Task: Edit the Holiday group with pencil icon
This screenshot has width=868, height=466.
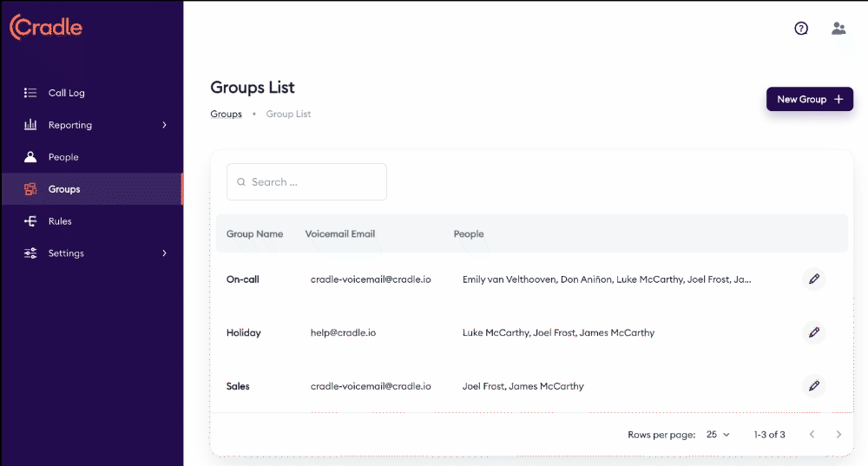Action: tap(813, 332)
